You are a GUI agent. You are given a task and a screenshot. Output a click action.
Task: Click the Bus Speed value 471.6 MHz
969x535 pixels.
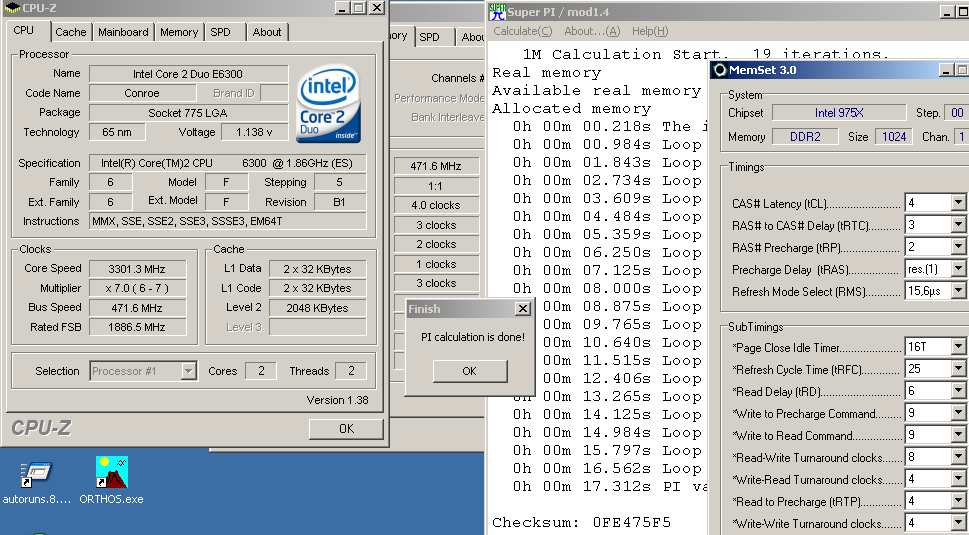coord(137,308)
